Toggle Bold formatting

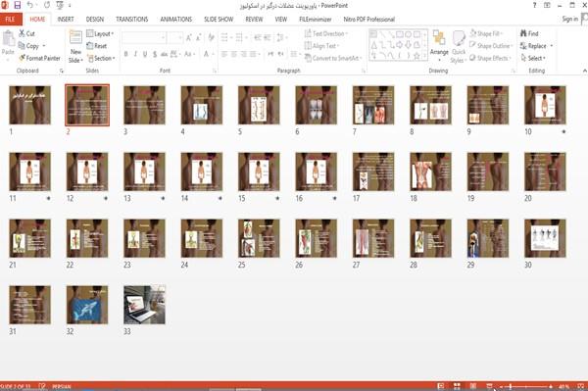pos(126,54)
